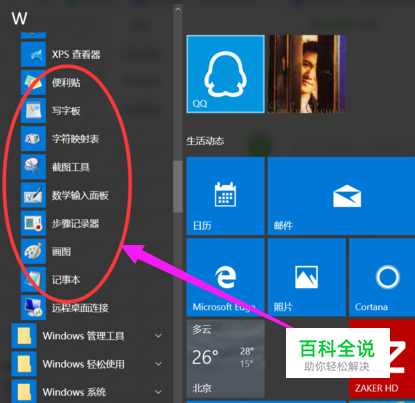Launch 截图工具 snipping tool icon

[x=33, y=167]
